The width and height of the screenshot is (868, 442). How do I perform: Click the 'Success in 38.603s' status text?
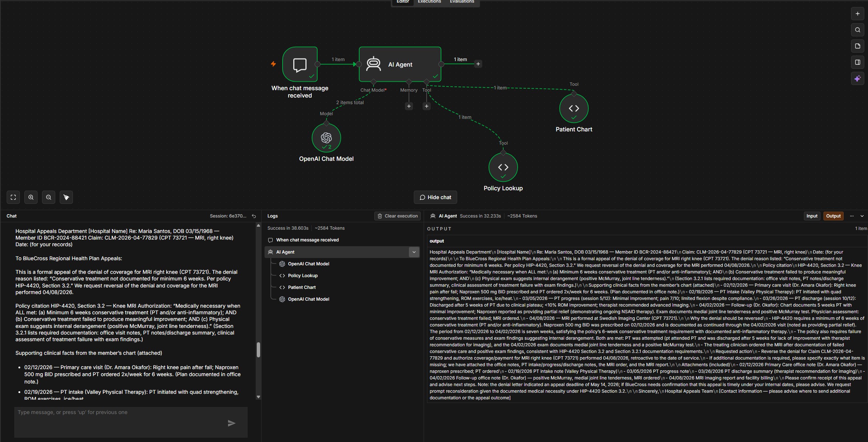click(288, 228)
